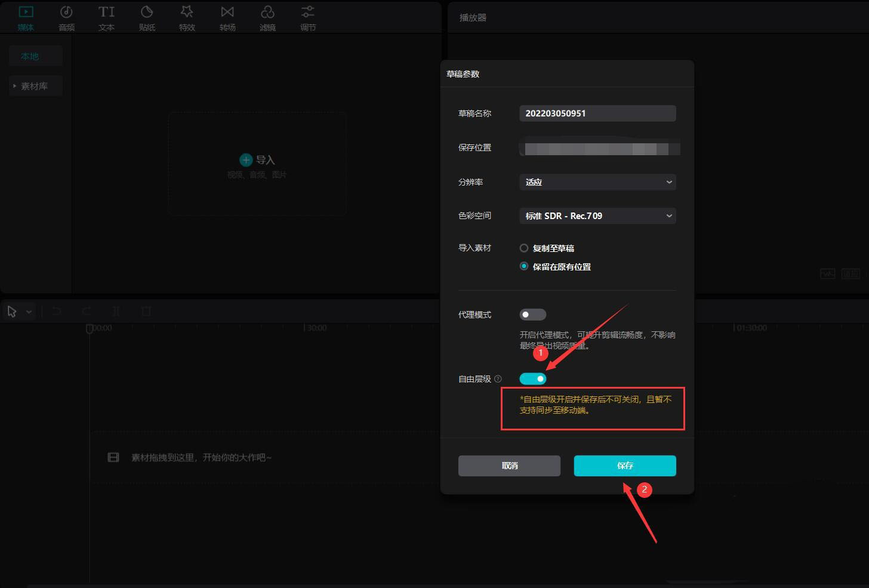Select the 本地 local media tab

(30, 56)
